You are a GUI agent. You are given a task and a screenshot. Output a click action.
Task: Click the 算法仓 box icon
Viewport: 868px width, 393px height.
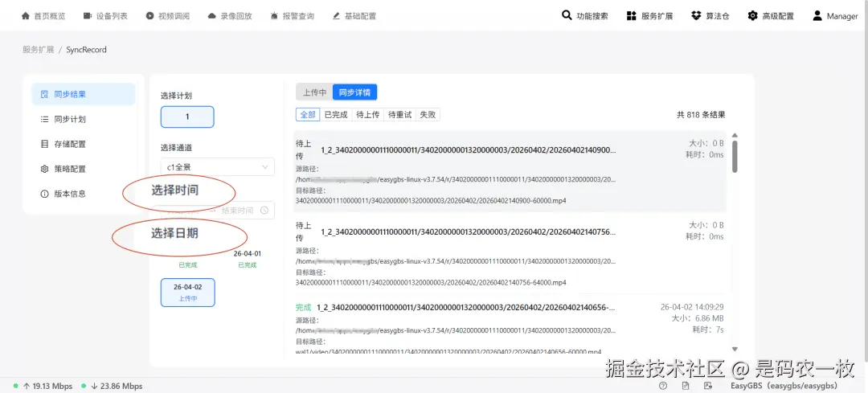click(x=696, y=15)
